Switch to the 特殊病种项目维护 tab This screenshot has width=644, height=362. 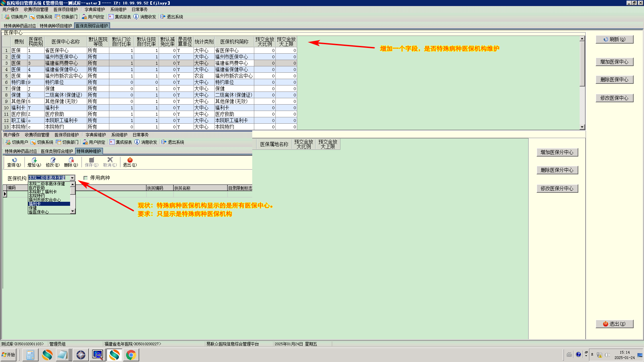56,26
